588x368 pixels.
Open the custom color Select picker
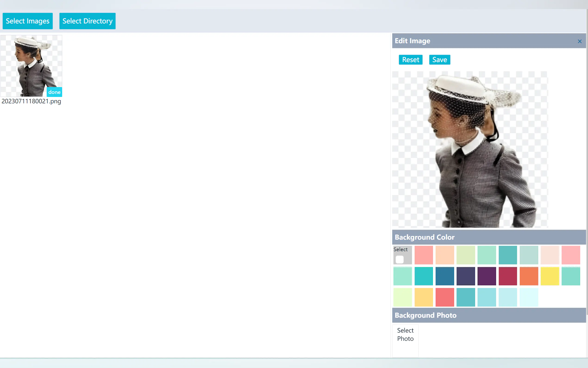click(x=400, y=259)
